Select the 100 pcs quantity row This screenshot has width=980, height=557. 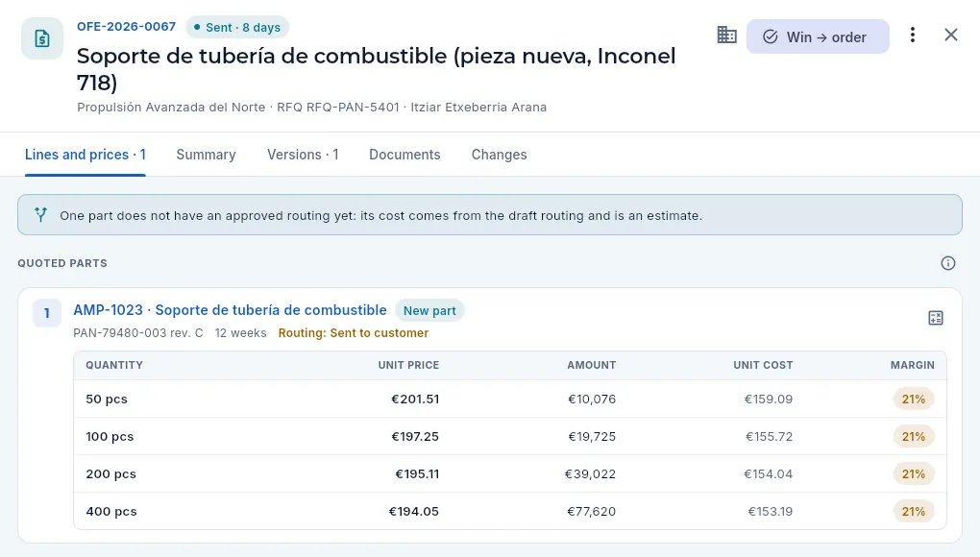point(510,437)
